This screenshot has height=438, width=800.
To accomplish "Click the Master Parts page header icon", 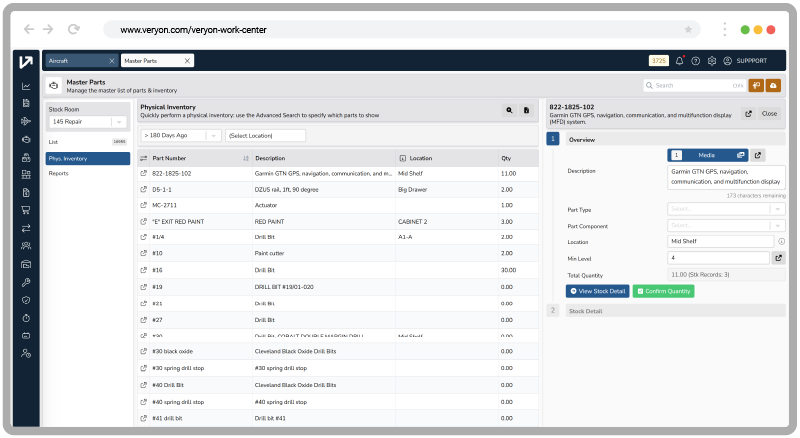I will click(x=54, y=86).
